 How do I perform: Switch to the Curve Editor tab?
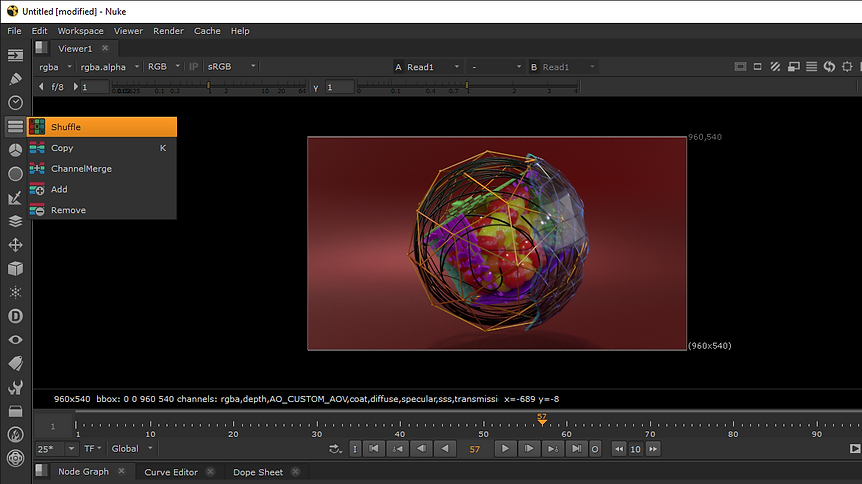tap(171, 472)
